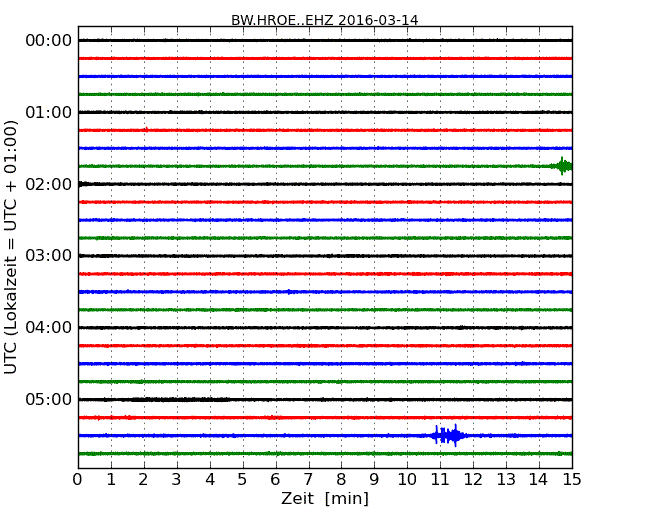The height and width of the screenshot is (520, 650).
Task: Select x-axis tick label 7
Action: (x=308, y=479)
